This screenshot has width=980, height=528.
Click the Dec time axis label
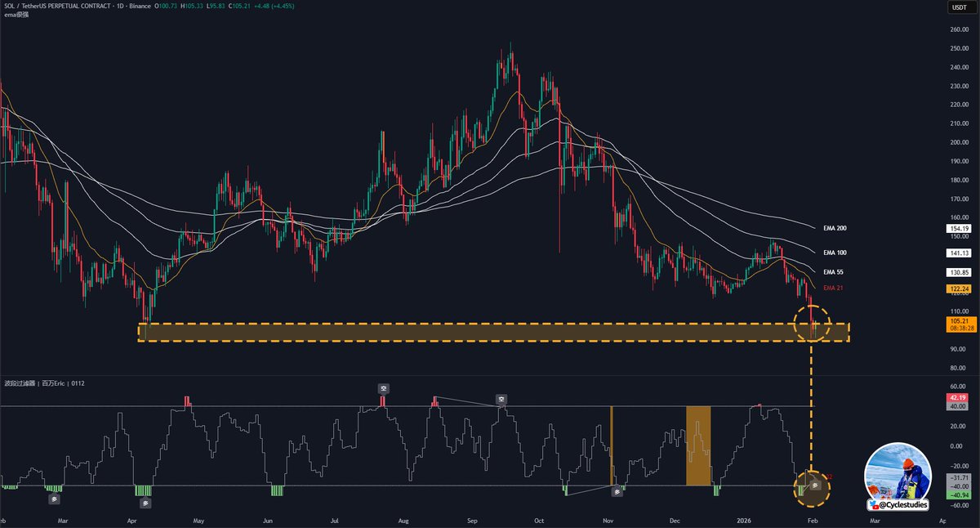coord(675,520)
